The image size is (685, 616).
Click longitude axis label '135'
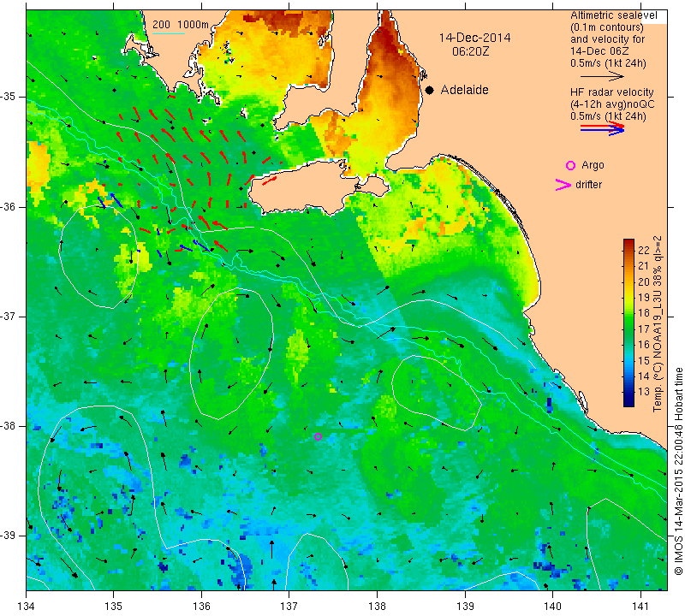click(x=114, y=607)
